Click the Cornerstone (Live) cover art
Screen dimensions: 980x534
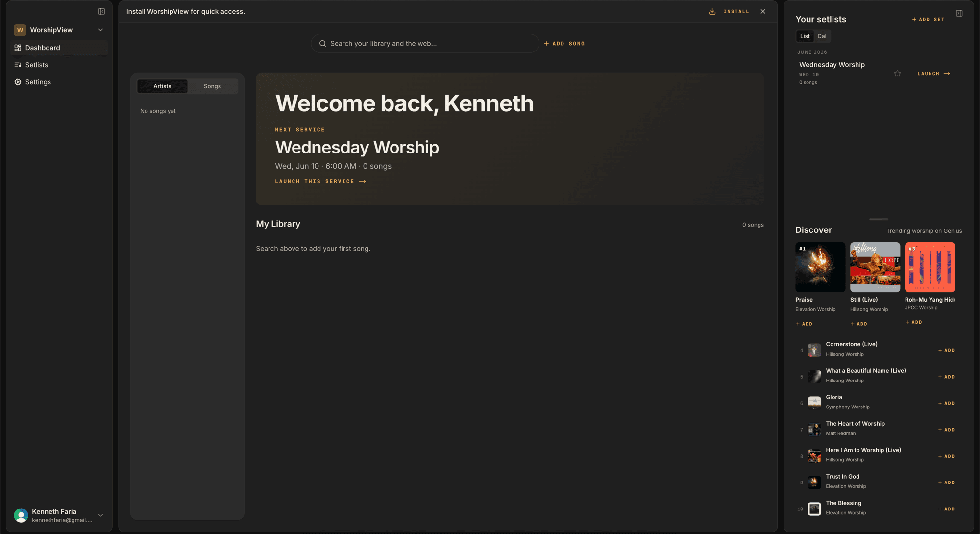pyautogui.click(x=814, y=350)
